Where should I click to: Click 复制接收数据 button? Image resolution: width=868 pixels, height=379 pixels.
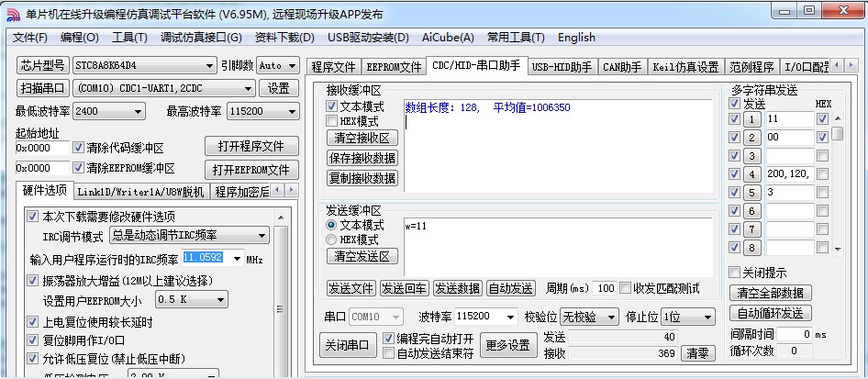(362, 178)
